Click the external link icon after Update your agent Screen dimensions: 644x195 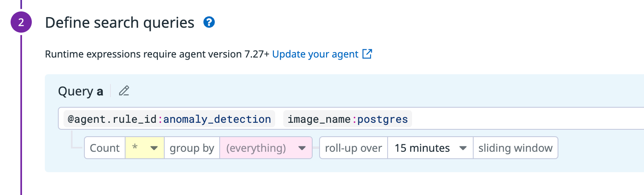(367, 54)
